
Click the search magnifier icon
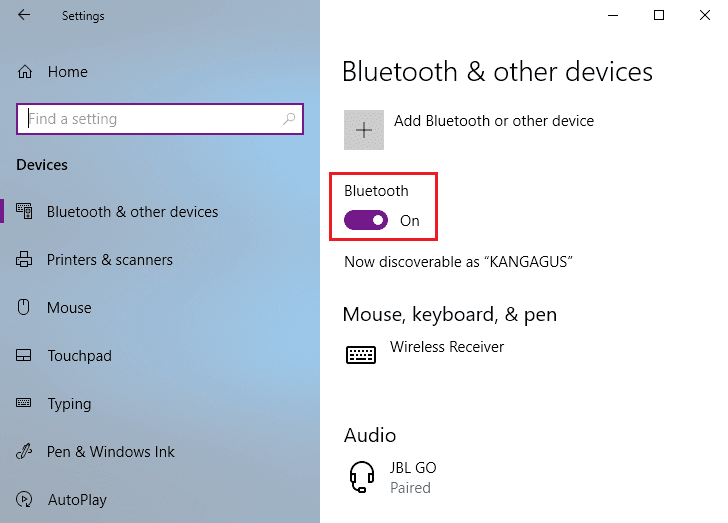(x=289, y=119)
